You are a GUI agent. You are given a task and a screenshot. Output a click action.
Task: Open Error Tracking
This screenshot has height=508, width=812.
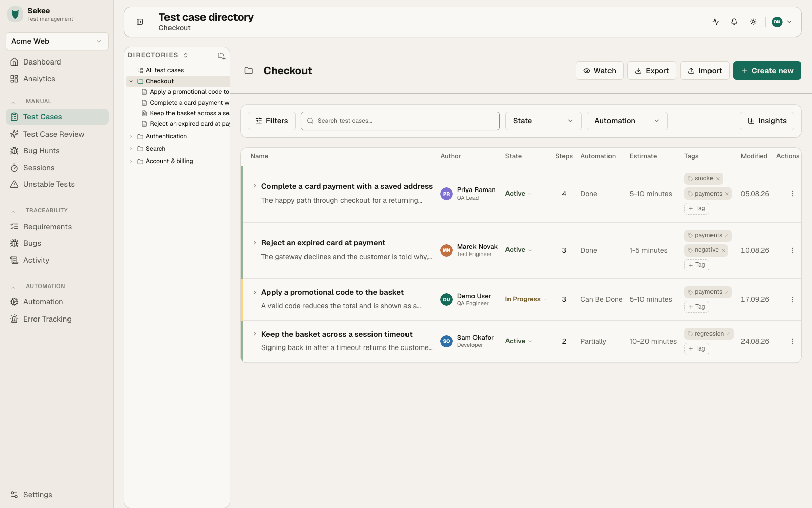pyautogui.click(x=57, y=319)
